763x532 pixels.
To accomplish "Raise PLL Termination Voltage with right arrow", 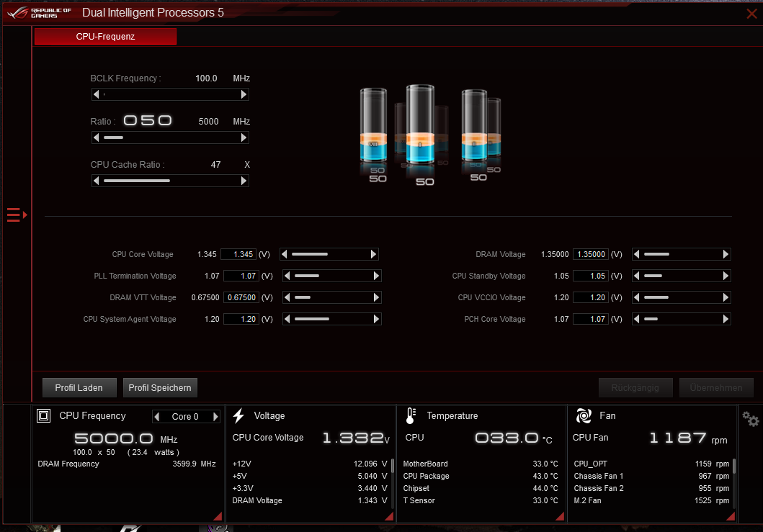I will click(x=376, y=276).
